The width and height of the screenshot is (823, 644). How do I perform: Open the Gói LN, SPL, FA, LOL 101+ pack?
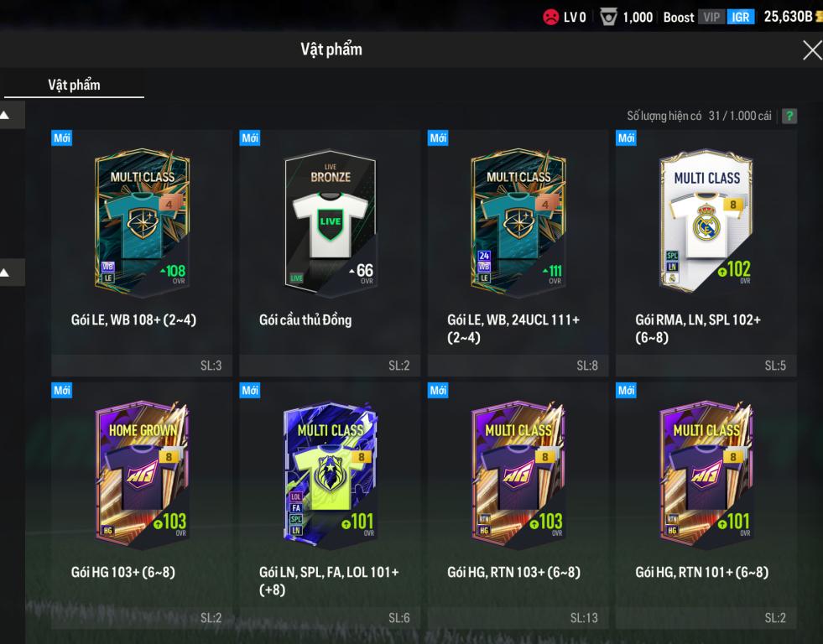[331, 505]
